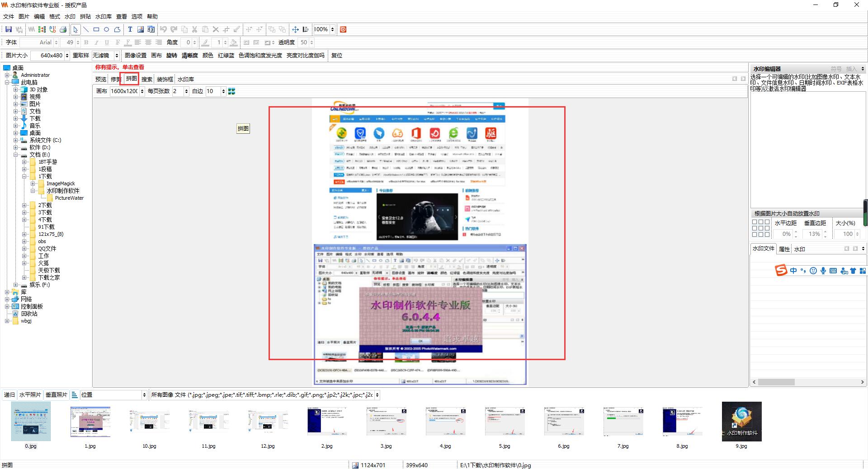Select the polygon shape tool
Screen dimensions: 868x469
click(x=117, y=29)
